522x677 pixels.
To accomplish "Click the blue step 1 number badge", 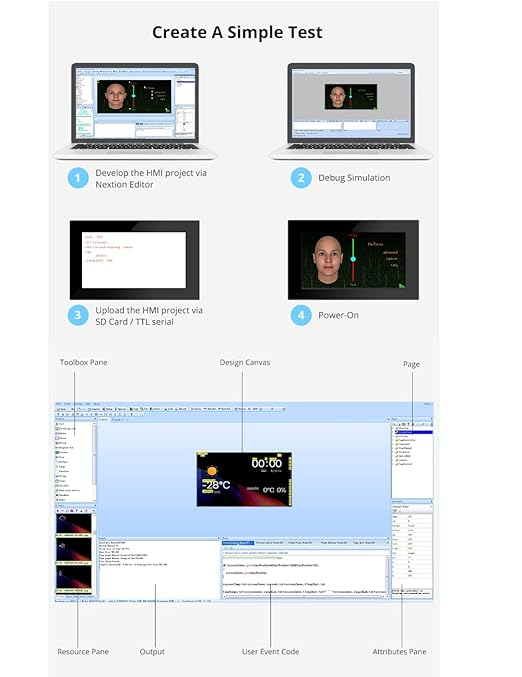I will coord(78,178).
